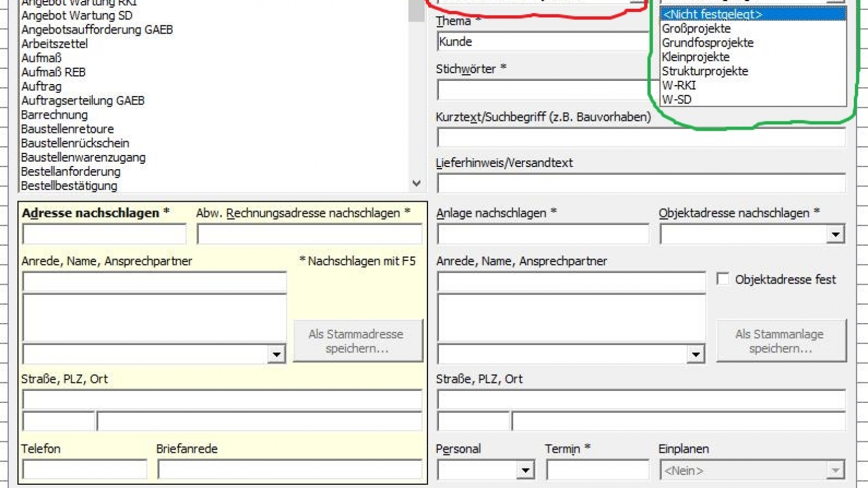Viewport: 868px width, 488px height.
Task: Select 'Großprojekte' from the open list
Action: pyautogui.click(x=696, y=29)
